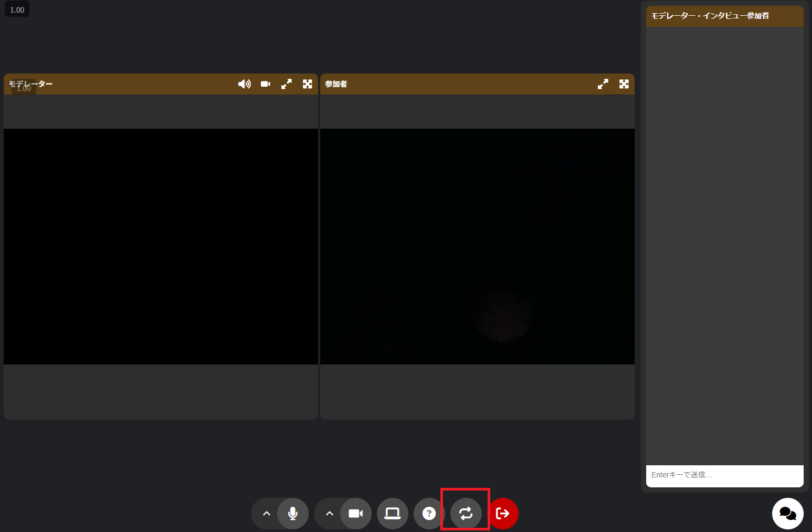This screenshot has width=812, height=532.
Task: Expand microphone options with the chevron arrow
Action: (267, 513)
